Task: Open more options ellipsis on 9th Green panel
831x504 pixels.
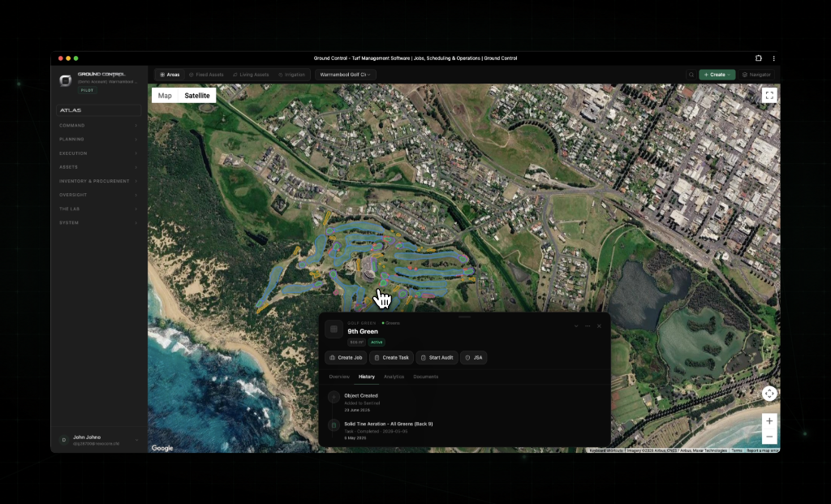Action: 588,326
